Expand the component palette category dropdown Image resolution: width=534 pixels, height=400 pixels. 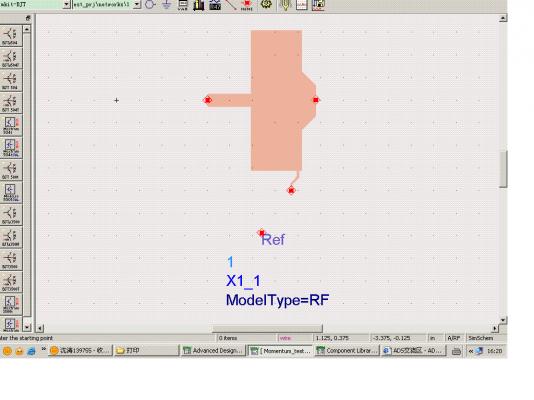[67, 4]
